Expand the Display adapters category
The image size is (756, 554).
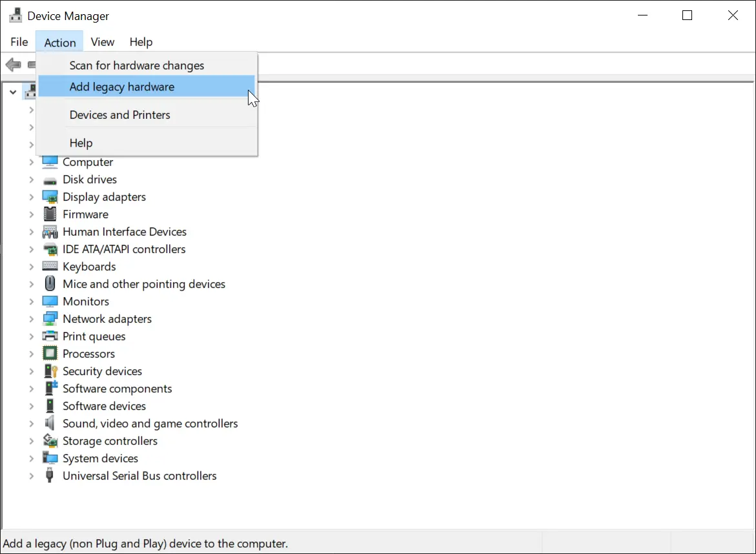[x=32, y=197]
